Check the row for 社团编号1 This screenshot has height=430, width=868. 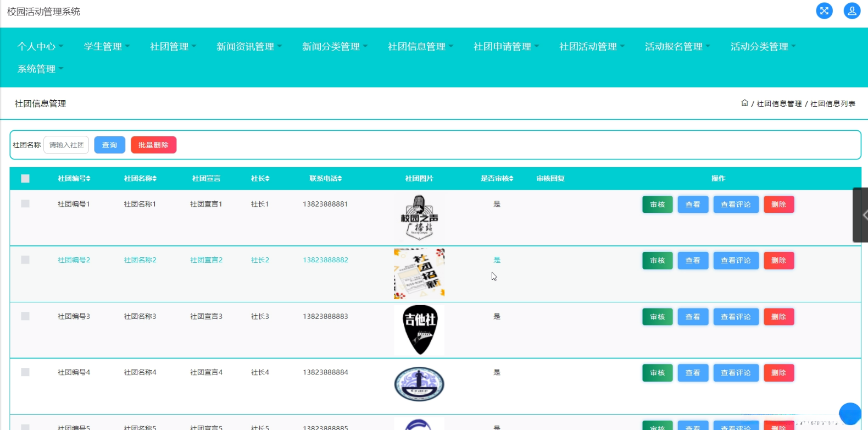click(25, 204)
